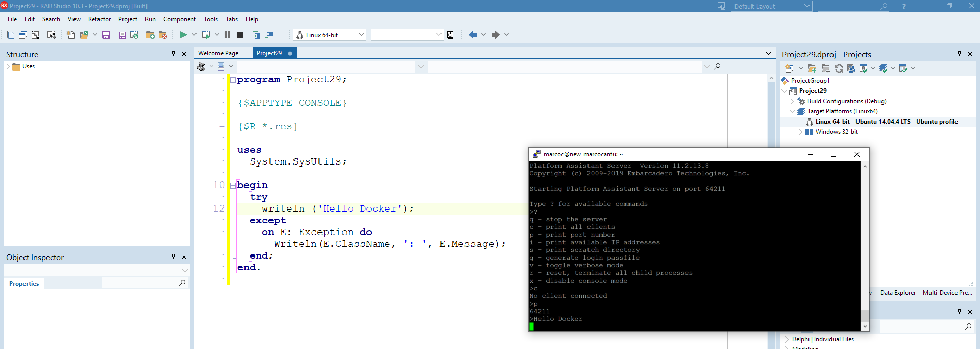Click Add folder icon in Projects toolbar
The width and height of the screenshot is (980, 349).
812,68
